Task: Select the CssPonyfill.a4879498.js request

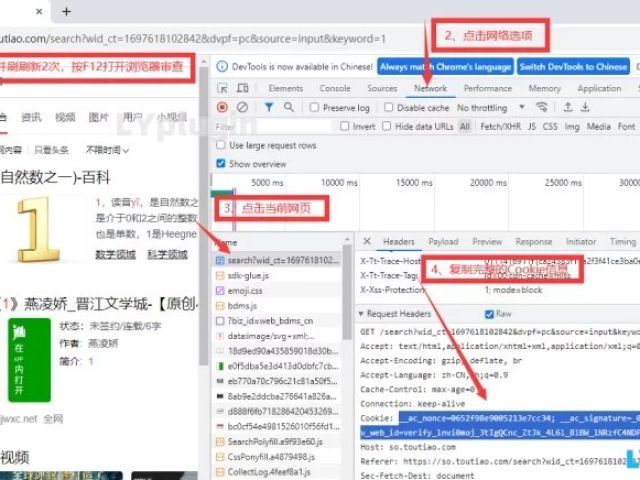Action: tap(277, 457)
